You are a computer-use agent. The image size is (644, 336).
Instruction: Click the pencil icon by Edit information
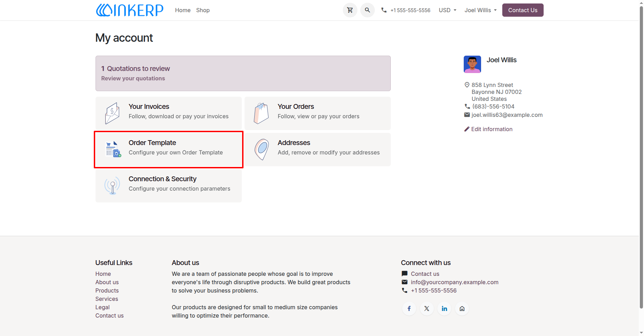pyautogui.click(x=467, y=129)
